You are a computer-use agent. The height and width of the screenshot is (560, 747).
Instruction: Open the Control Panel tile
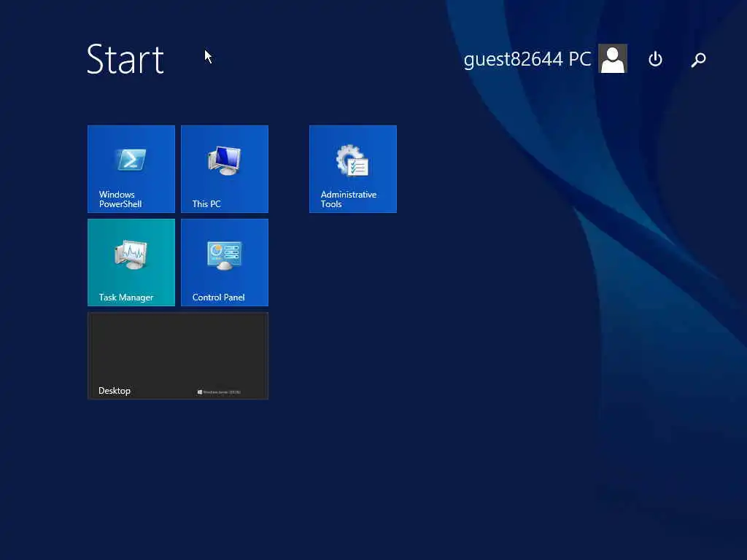pos(225,262)
